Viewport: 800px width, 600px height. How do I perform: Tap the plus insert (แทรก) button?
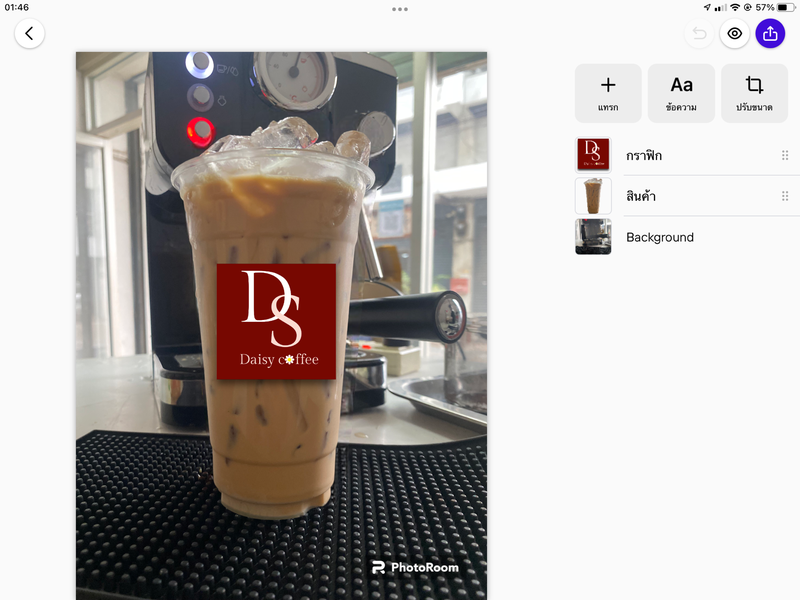pyautogui.click(x=608, y=93)
